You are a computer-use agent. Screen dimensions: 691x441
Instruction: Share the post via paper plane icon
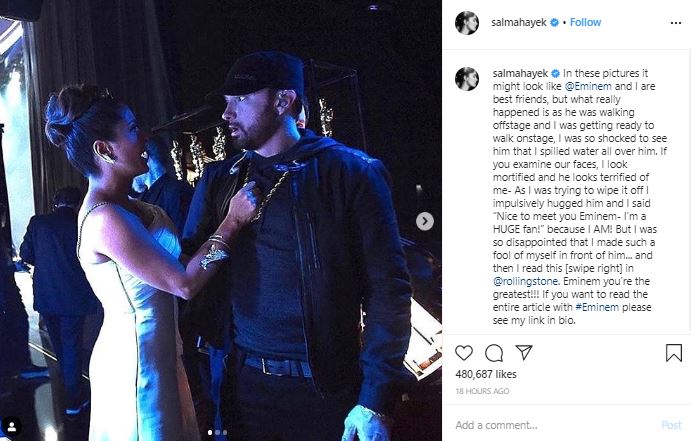pyautogui.click(x=522, y=353)
